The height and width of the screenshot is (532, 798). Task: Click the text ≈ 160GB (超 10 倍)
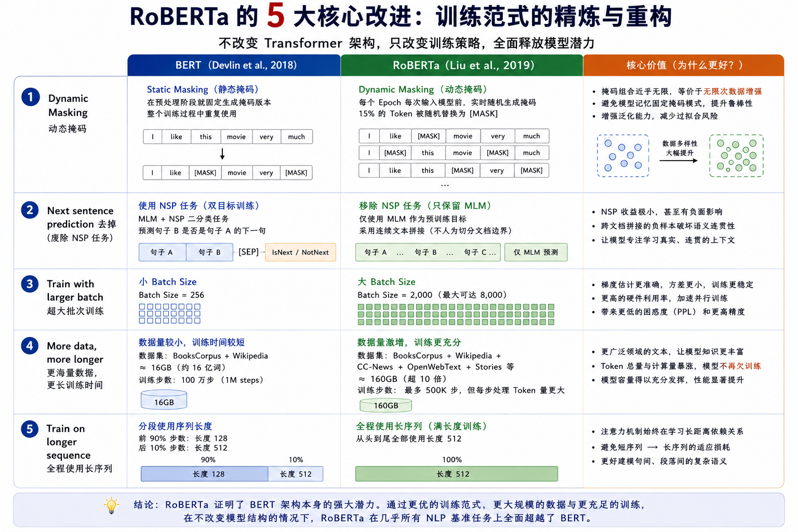tap(403, 379)
